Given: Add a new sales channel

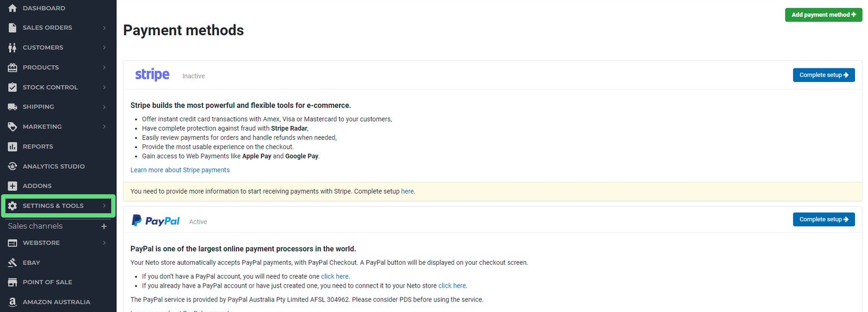Looking at the screenshot, I should (x=104, y=226).
